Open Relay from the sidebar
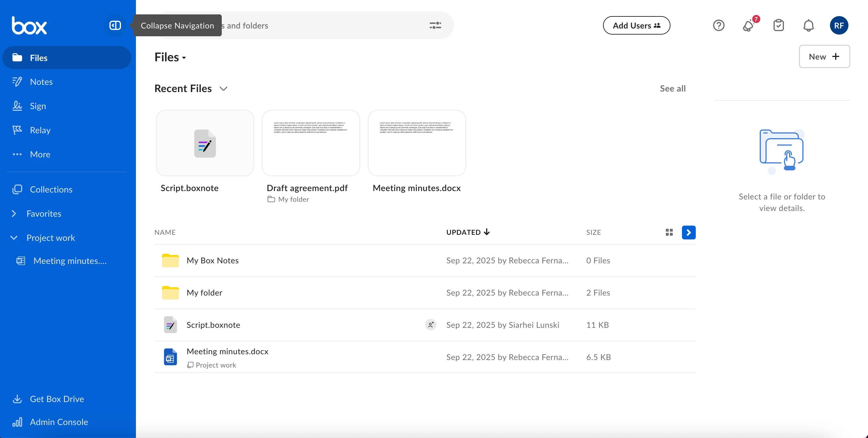 (x=40, y=130)
